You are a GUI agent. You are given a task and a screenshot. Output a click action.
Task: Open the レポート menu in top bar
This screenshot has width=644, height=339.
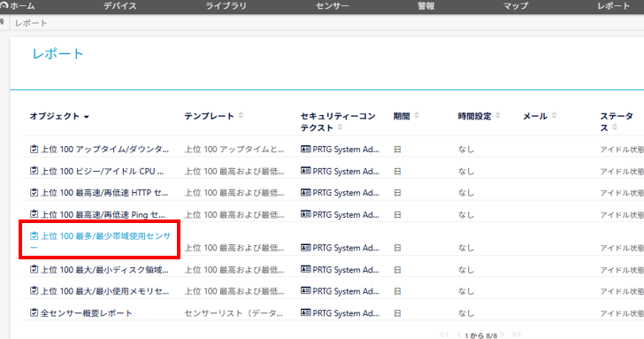(614, 6)
